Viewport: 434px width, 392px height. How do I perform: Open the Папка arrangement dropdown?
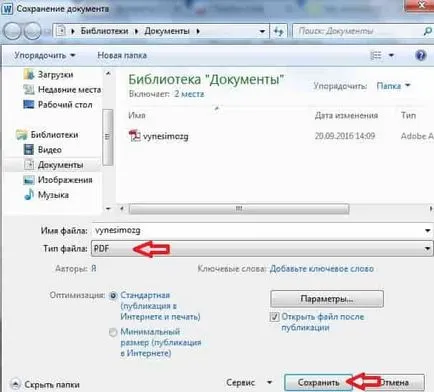(393, 86)
